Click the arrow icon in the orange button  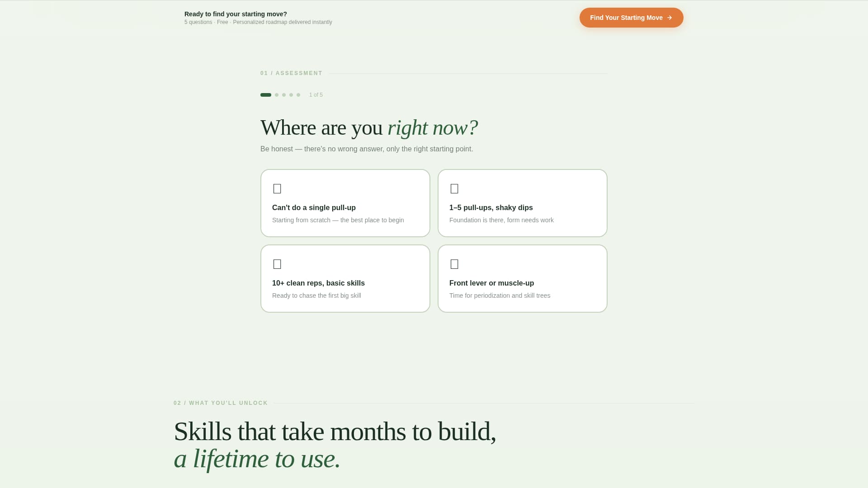pyautogui.click(x=669, y=18)
